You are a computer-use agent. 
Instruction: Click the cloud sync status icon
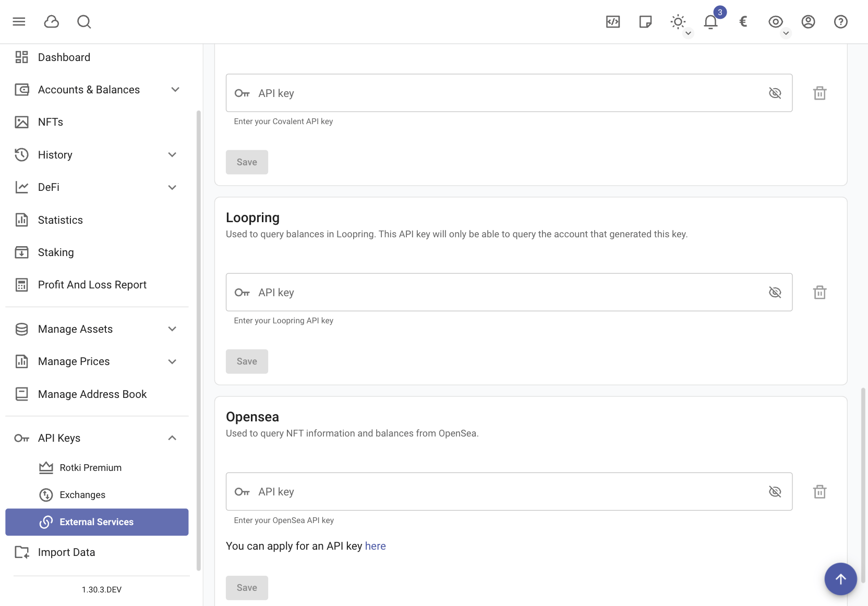click(x=52, y=21)
